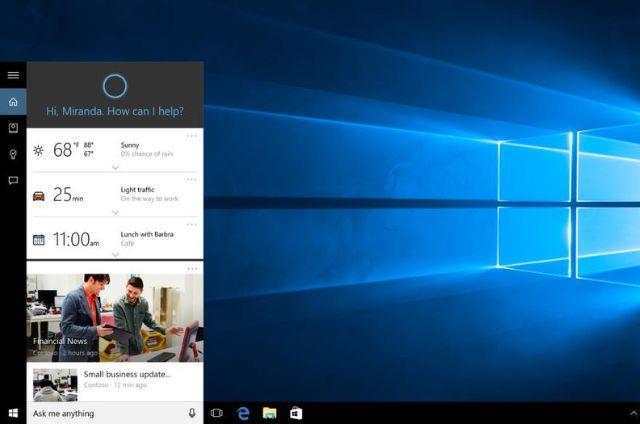Open the Cortana hamburger menu

[x=13, y=75]
